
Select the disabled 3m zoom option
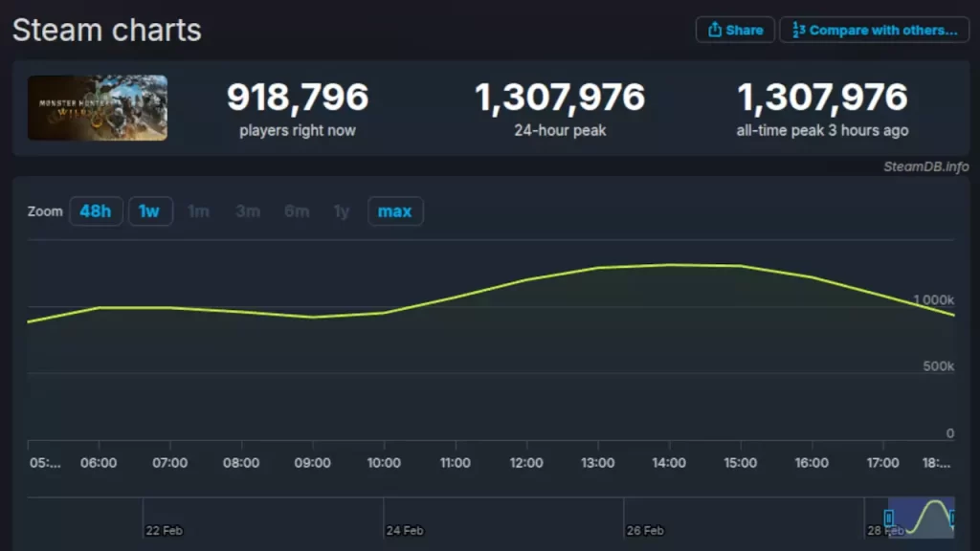click(248, 211)
